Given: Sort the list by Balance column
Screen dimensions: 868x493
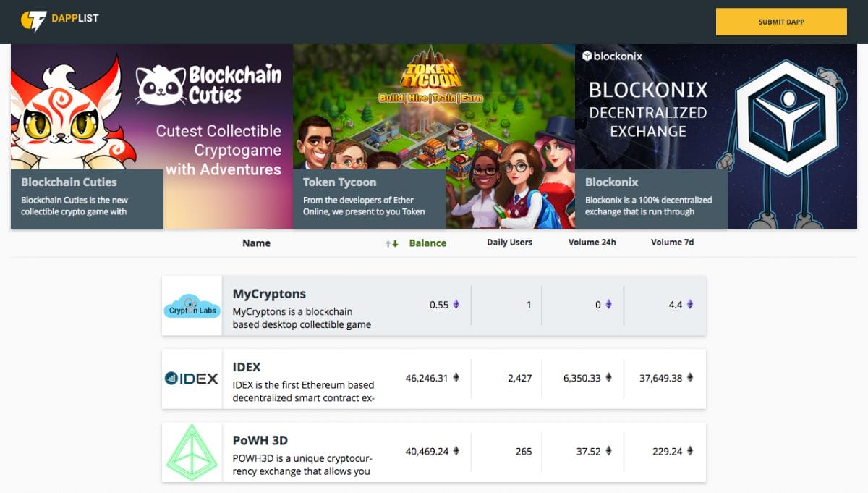Looking at the screenshot, I should pyautogui.click(x=427, y=243).
